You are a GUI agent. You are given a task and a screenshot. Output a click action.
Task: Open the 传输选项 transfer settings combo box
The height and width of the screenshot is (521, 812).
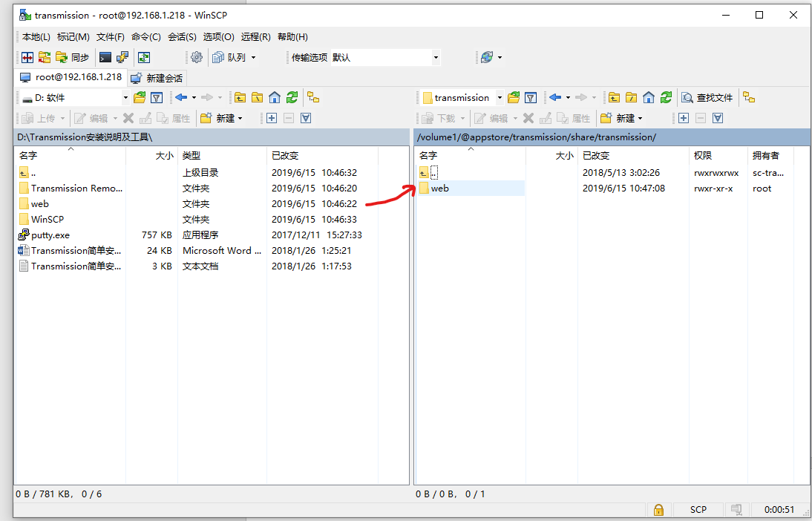click(385, 57)
